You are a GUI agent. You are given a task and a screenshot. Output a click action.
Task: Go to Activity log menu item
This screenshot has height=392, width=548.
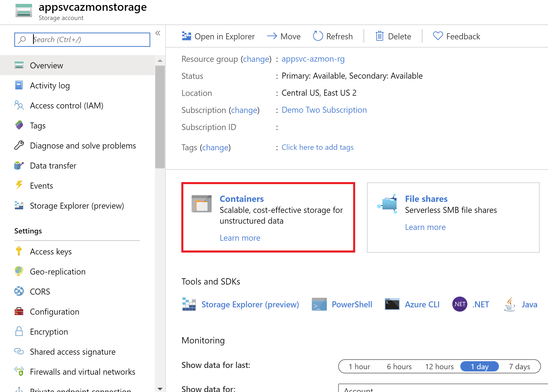coord(50,85)
